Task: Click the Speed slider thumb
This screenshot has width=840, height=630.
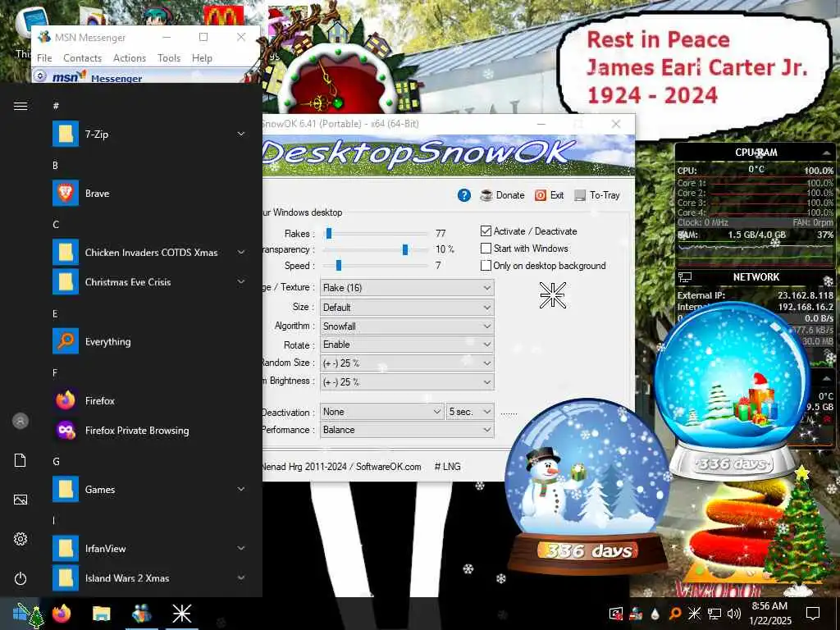Action: [x=339, y=265]
